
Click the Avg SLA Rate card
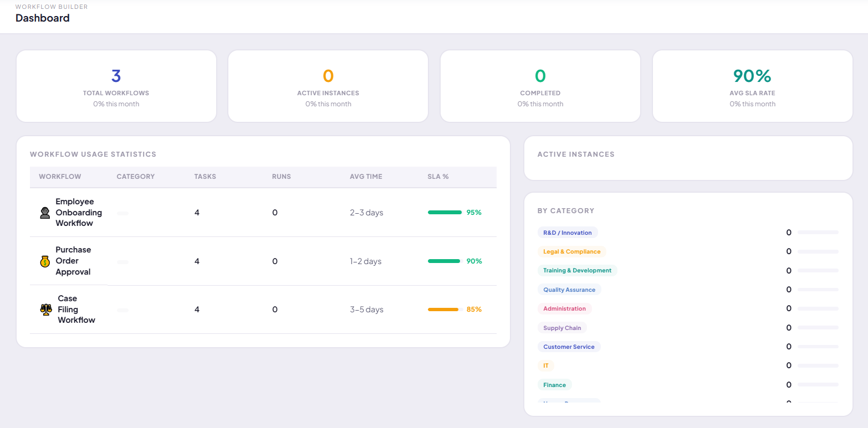[753, 86]
